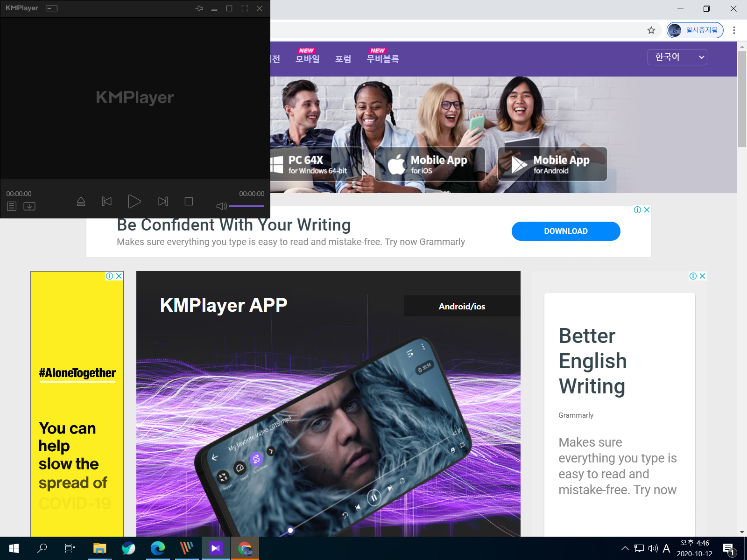Open the Windows Start menu

point(14,548)
